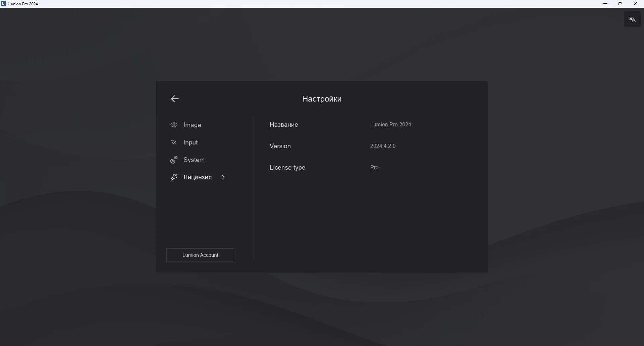Screen dimensions: 644x346
Task: Click the Version label
Action: click(280, 146)
